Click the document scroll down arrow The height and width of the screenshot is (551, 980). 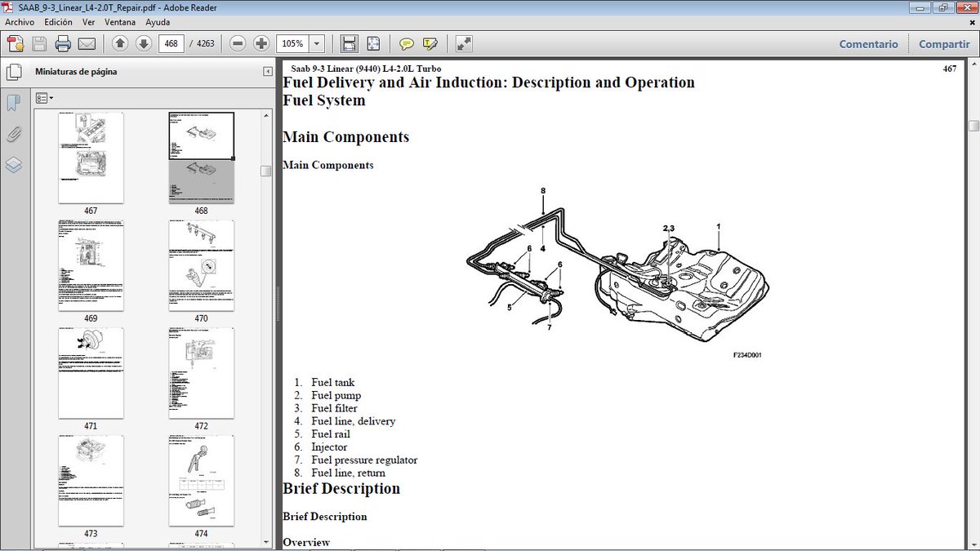click(973, 543)
